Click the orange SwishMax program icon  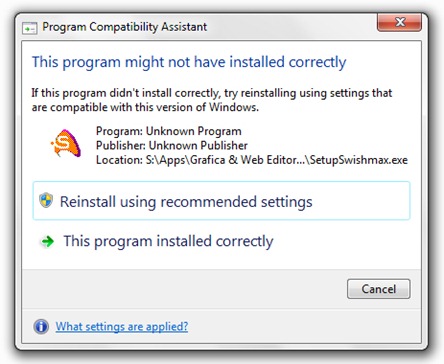(x=66, y=144)
